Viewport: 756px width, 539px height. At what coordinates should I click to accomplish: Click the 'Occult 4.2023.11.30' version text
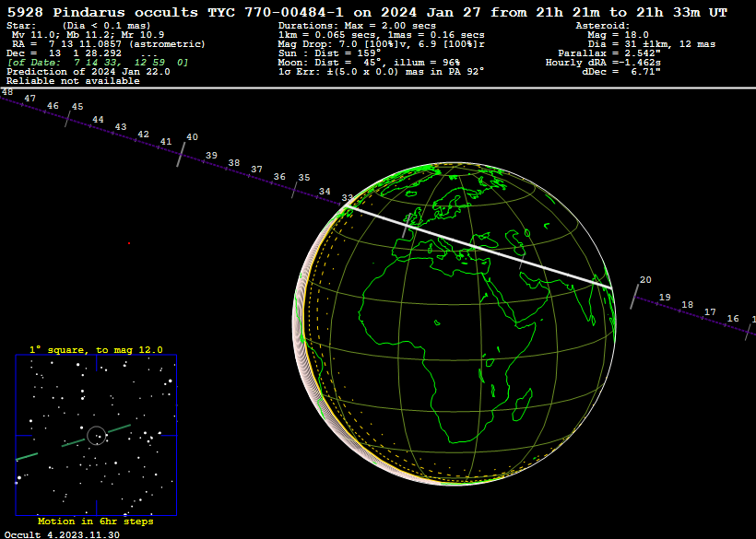62,534
